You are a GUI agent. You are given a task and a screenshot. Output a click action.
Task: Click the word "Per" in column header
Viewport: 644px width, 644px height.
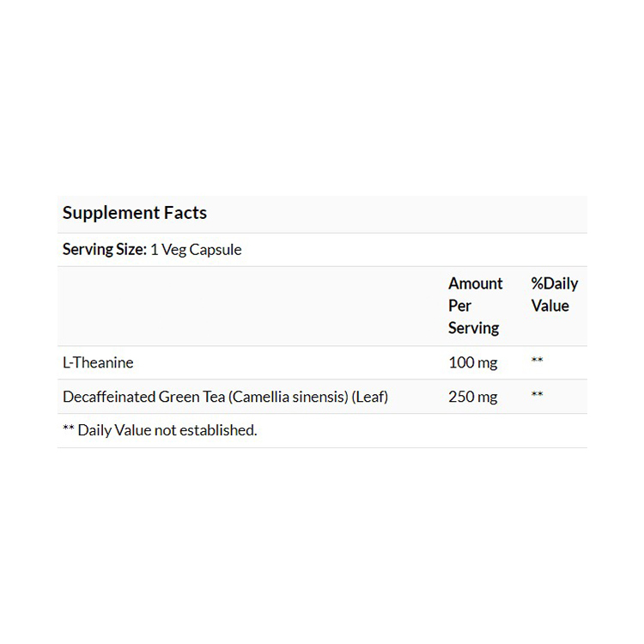point(459,306)
